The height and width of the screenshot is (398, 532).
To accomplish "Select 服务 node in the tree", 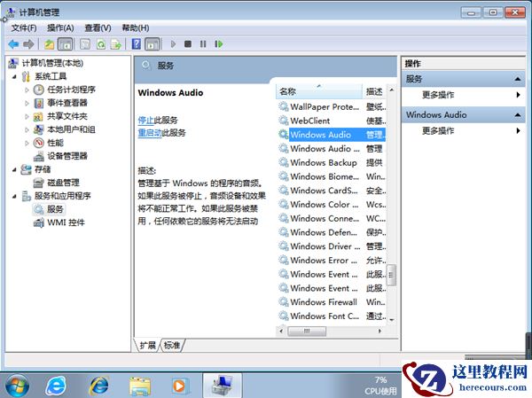I will point(55,209).
